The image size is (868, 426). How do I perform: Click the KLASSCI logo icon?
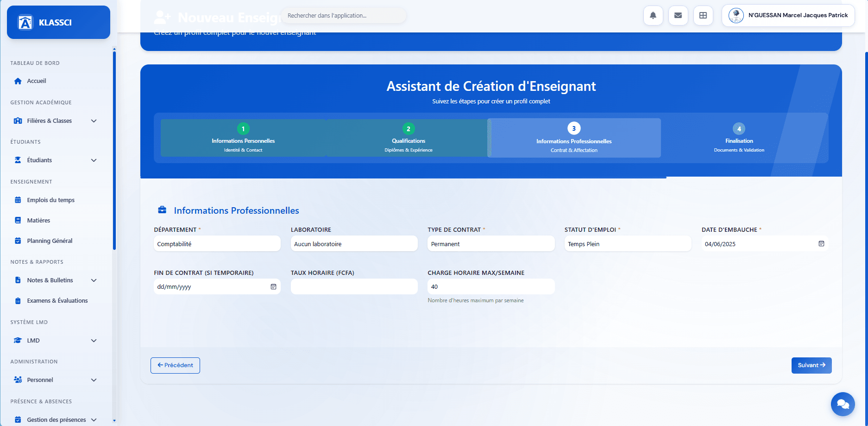click(25, 22)
